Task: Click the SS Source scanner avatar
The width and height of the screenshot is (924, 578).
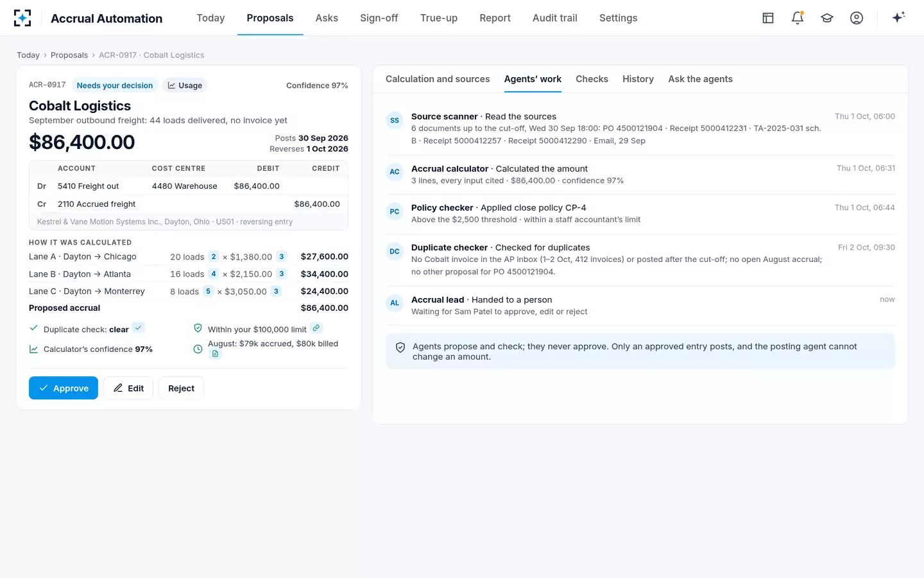Action: [x=395, y=120]
